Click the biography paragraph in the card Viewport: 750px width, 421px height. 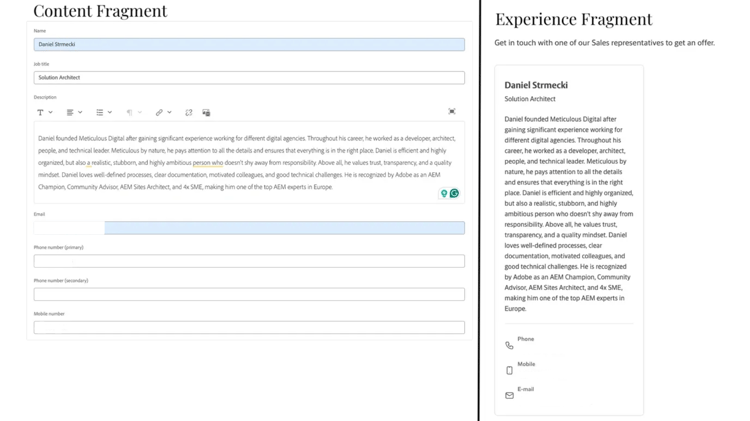click(x=569, y=214)
